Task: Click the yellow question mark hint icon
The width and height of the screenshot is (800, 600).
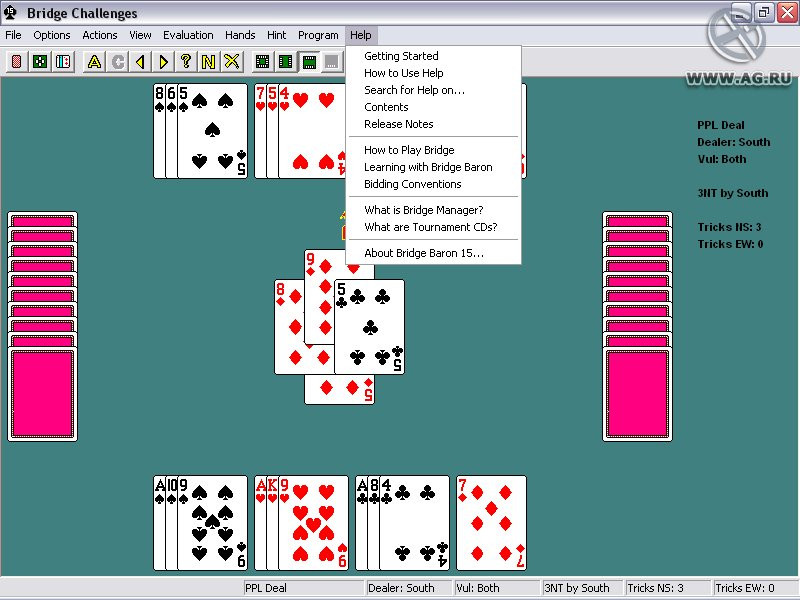Action: pos(186,62)
